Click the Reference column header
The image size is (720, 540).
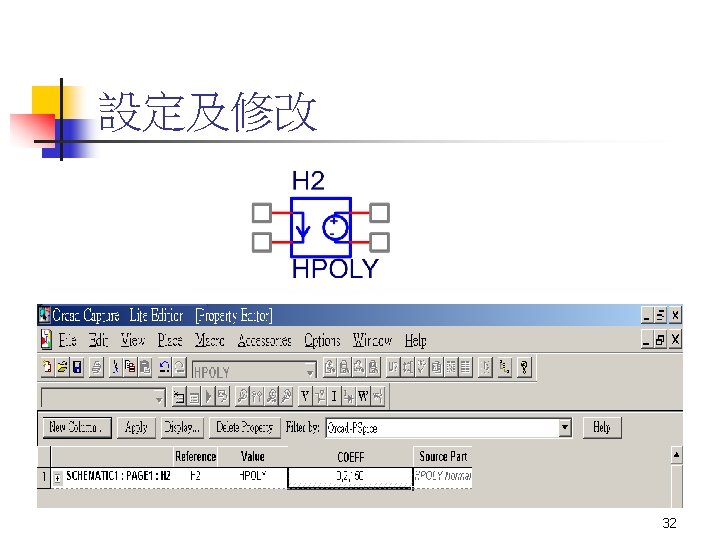(196, 456)
